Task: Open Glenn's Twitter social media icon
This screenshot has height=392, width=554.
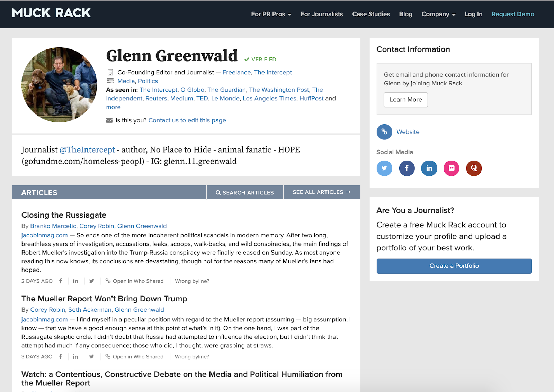Action: click(384, 168)
